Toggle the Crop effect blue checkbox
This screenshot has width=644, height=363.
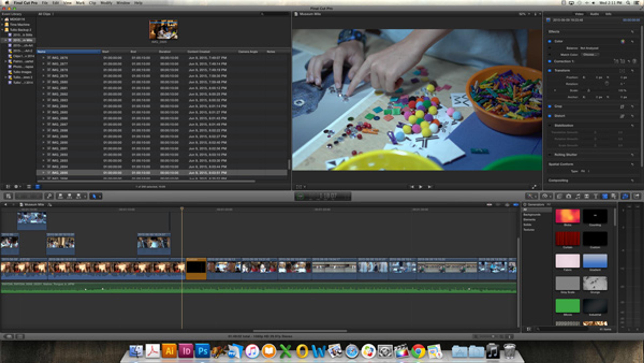point(550,106)
